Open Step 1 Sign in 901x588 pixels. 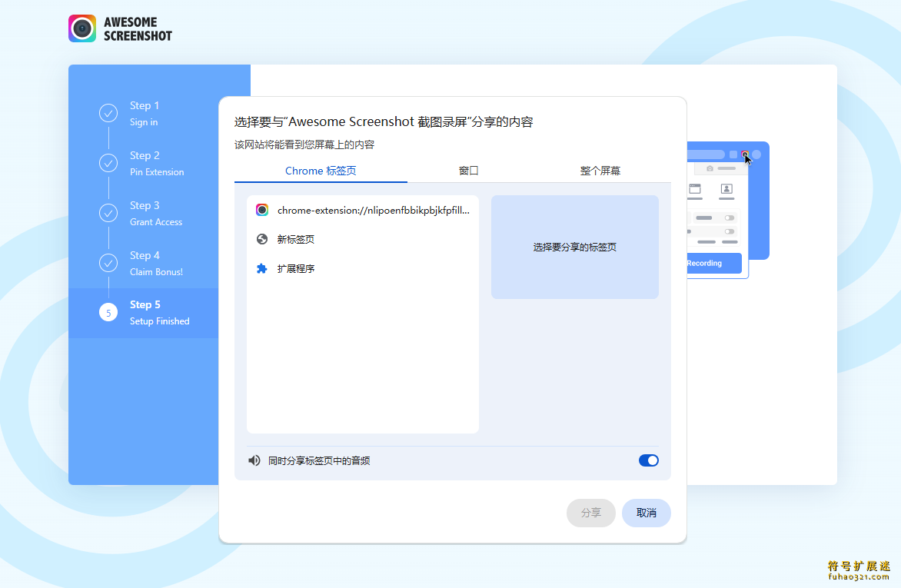tap(144, 113)
